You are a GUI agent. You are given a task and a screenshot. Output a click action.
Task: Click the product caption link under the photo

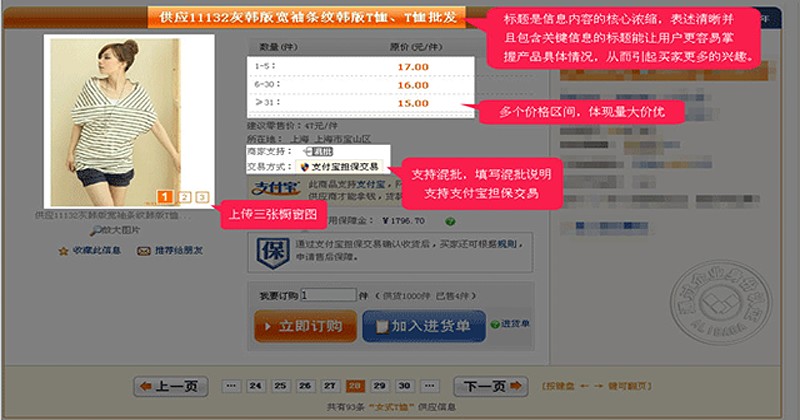point(112,215)
